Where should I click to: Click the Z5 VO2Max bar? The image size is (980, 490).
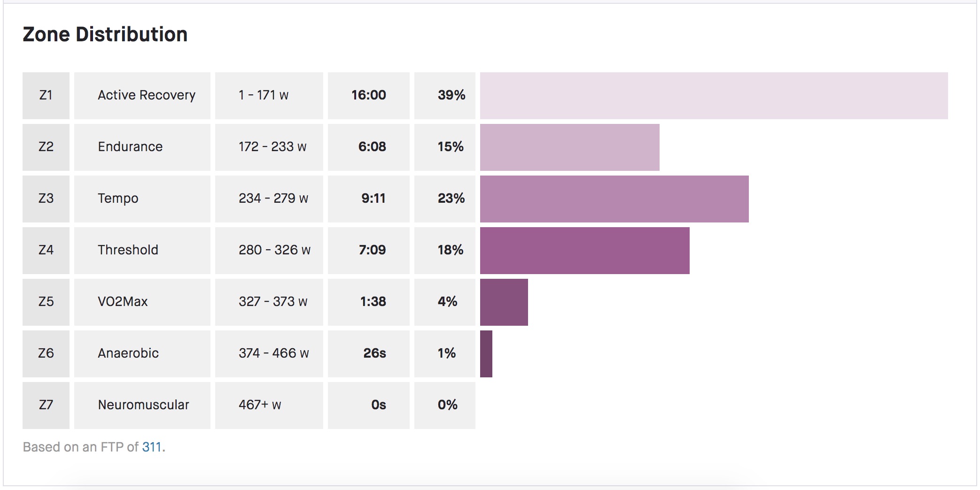click(503, 301)
